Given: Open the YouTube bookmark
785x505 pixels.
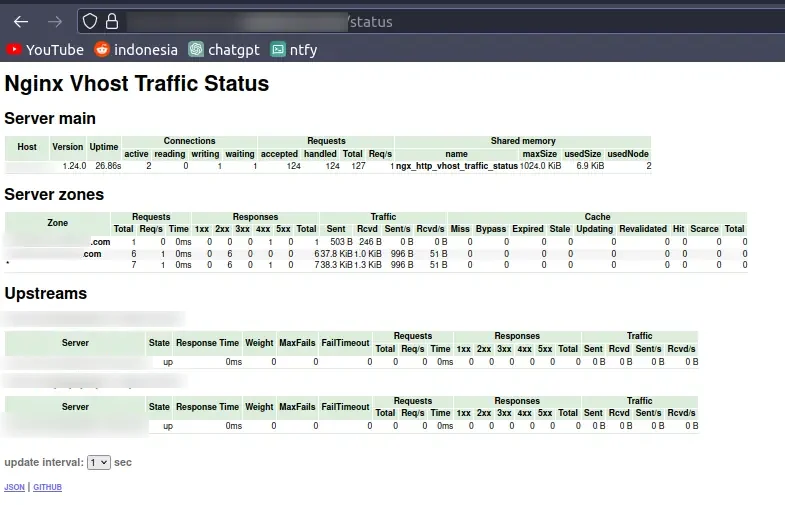Looking at the screenshot, I should pyautogui.click(x=45, y=50).
